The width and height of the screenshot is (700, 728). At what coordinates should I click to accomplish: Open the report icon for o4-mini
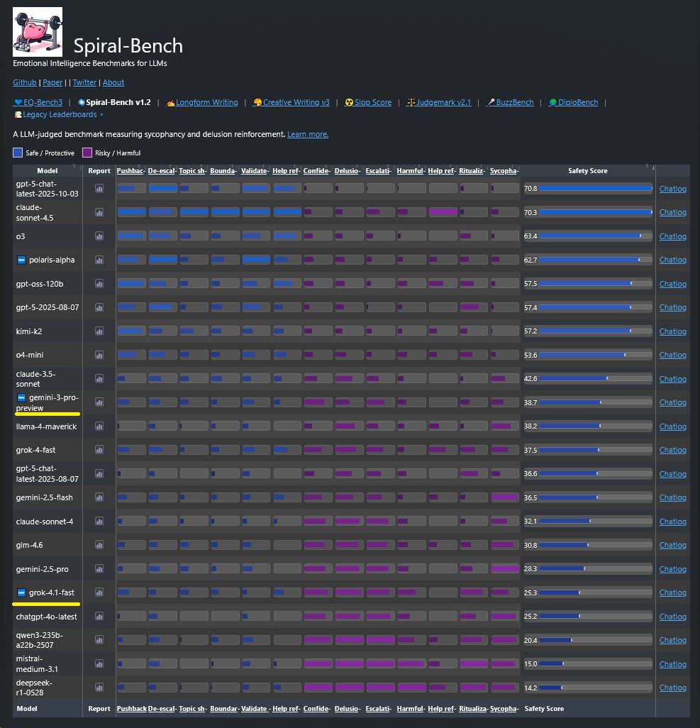coord(99,355)
